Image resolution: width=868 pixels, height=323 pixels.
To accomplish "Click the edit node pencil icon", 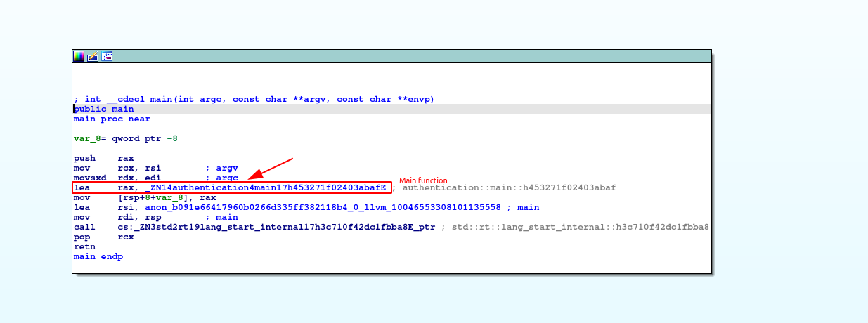I will click(92, 56).
